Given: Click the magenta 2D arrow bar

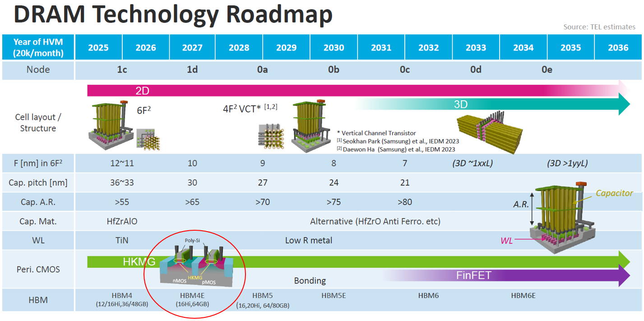Looking at the screenshot, I should coord(358,90).
